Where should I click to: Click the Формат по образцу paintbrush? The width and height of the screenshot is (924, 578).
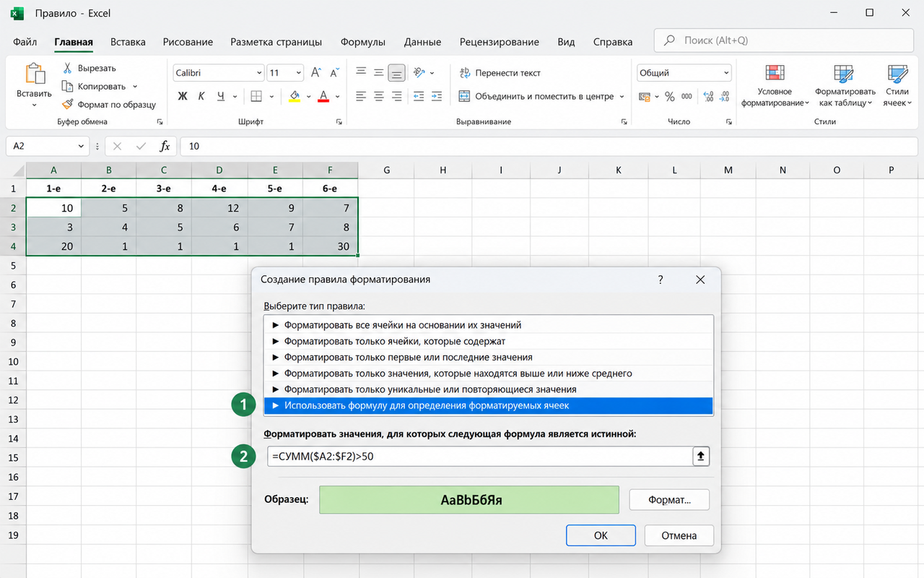[x=67, y=105]
